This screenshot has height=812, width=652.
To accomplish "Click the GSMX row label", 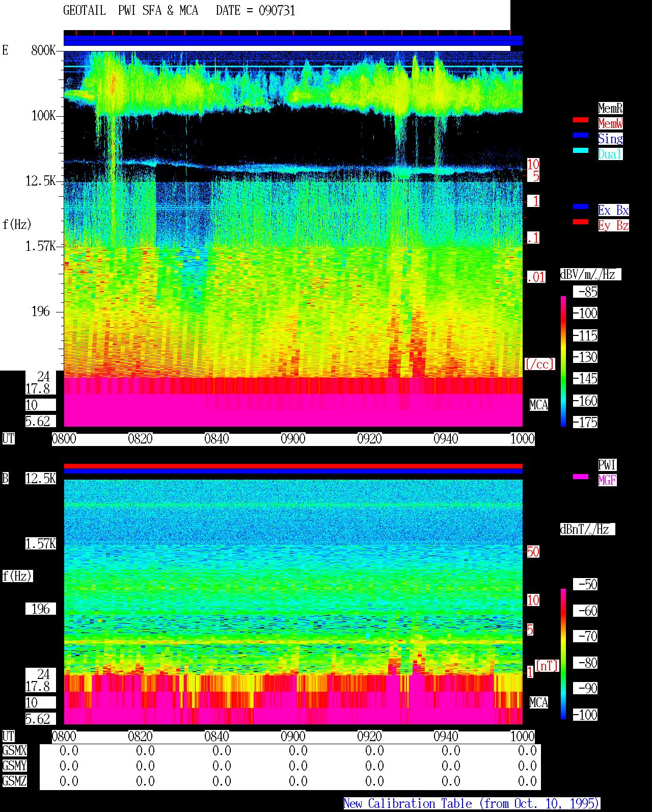I will [x=14, y=750].
